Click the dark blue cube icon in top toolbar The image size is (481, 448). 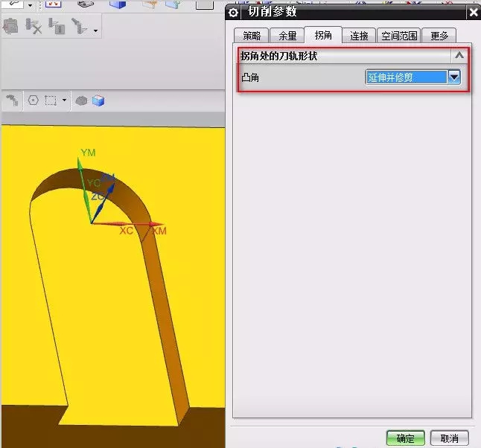point(118,4)
